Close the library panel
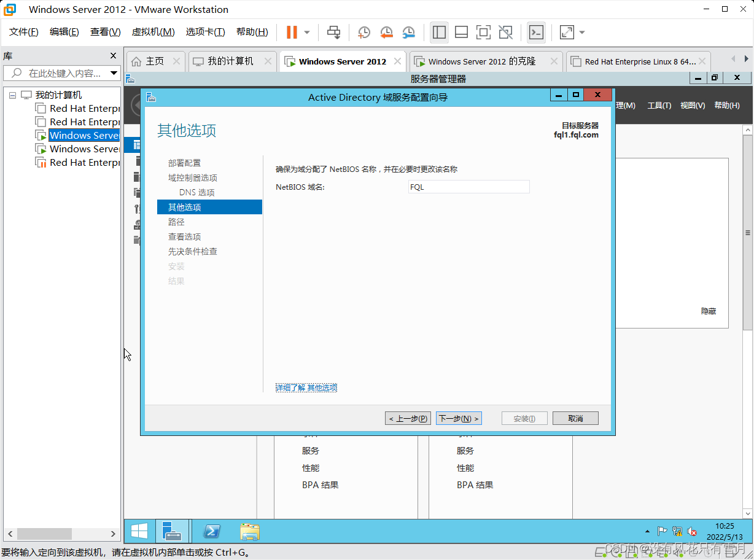The height and width of the screenshot is (560, 754). [x=113, y=56]
